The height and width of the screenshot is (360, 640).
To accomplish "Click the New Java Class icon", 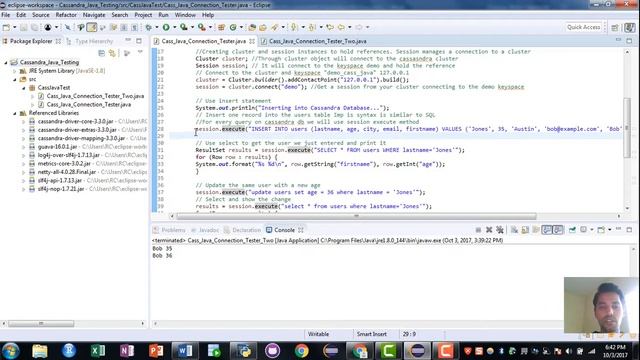I will coord(233,27).
